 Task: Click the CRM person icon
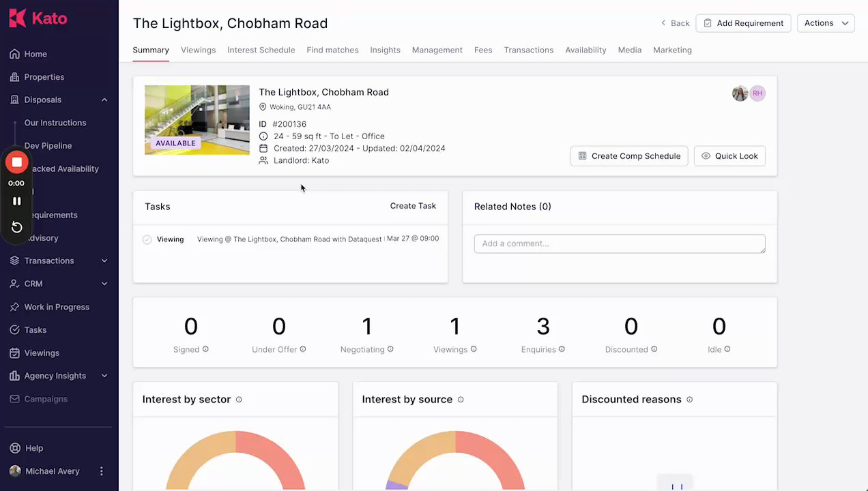pos(14,284)
